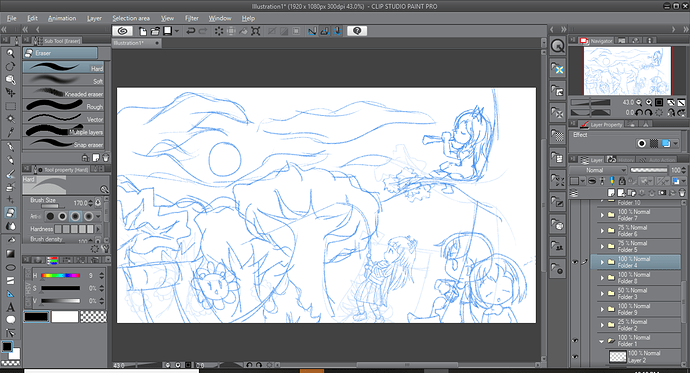Expand Folder 7 in the layer list
Viewport: 690px width, 373px height.
pos(602,215)
